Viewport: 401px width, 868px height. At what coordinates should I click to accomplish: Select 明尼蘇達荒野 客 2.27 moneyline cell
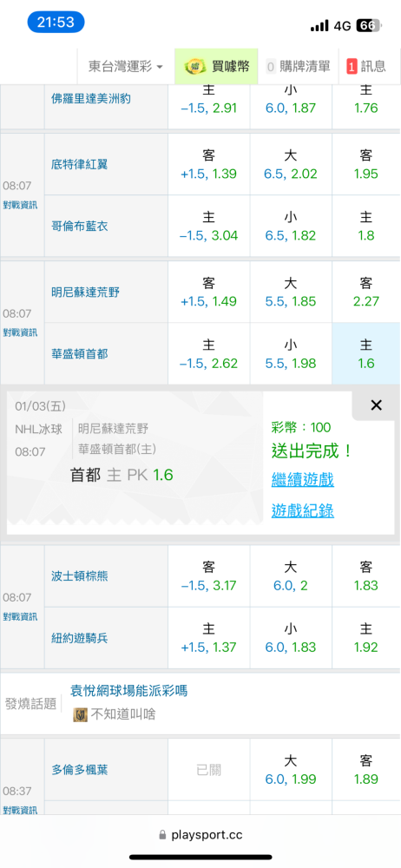click(366, 293)
